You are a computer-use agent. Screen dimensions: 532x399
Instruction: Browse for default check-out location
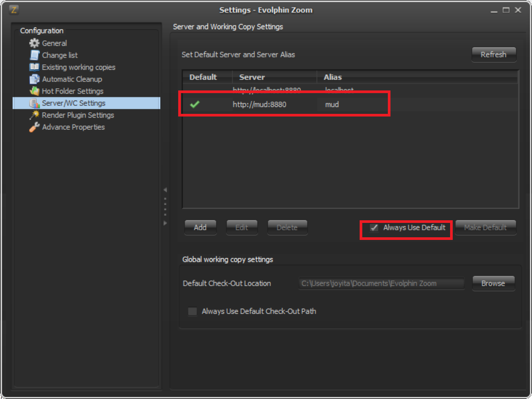point(493,284)
